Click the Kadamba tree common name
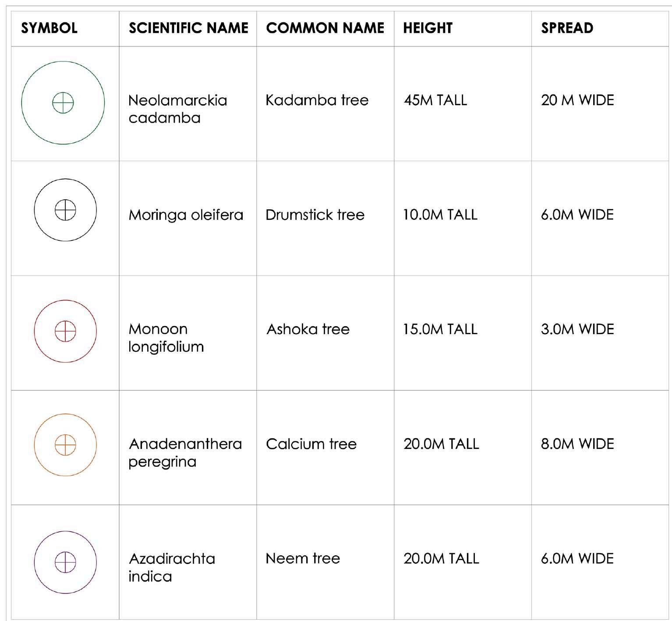Viewport: 672px width, 621px height. 317,100
